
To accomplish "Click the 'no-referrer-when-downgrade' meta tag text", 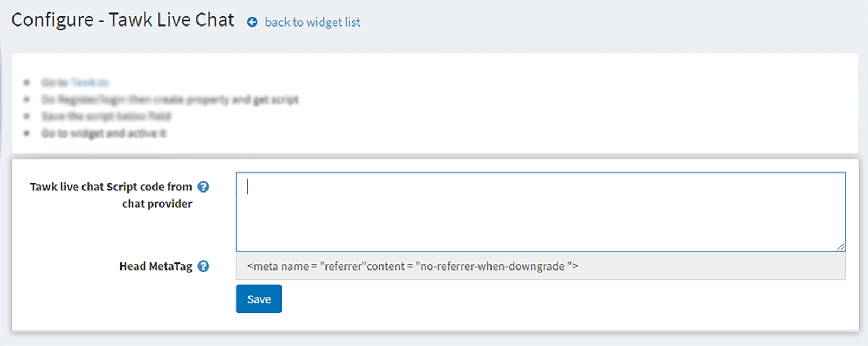I will [x=493, y=266].
